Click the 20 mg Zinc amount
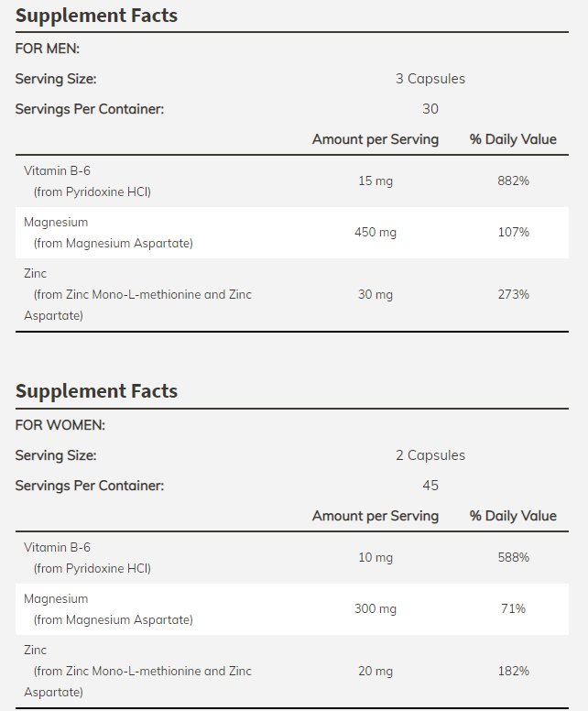This screenshot has height=711, width=588. pyautogui.click(x=376, y=671)
